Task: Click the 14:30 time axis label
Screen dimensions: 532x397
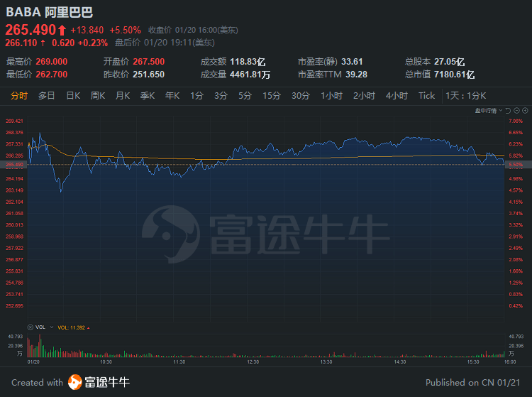Action: coord(399,362)
